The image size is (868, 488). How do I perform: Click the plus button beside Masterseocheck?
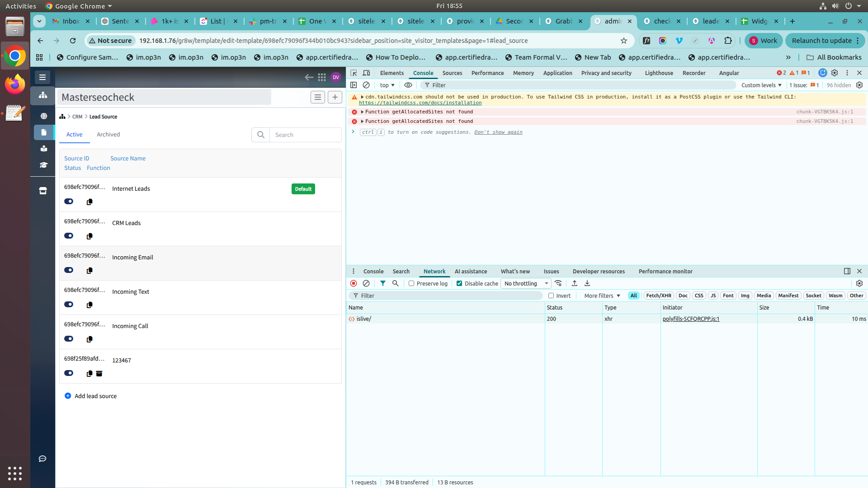pos(335,97)
